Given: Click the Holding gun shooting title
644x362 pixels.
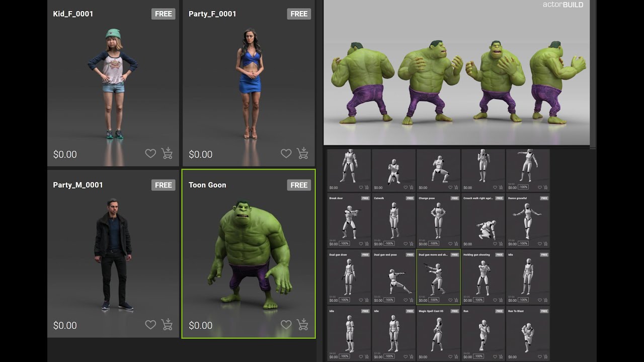Looking at the screenshot, I should point(476,255).
